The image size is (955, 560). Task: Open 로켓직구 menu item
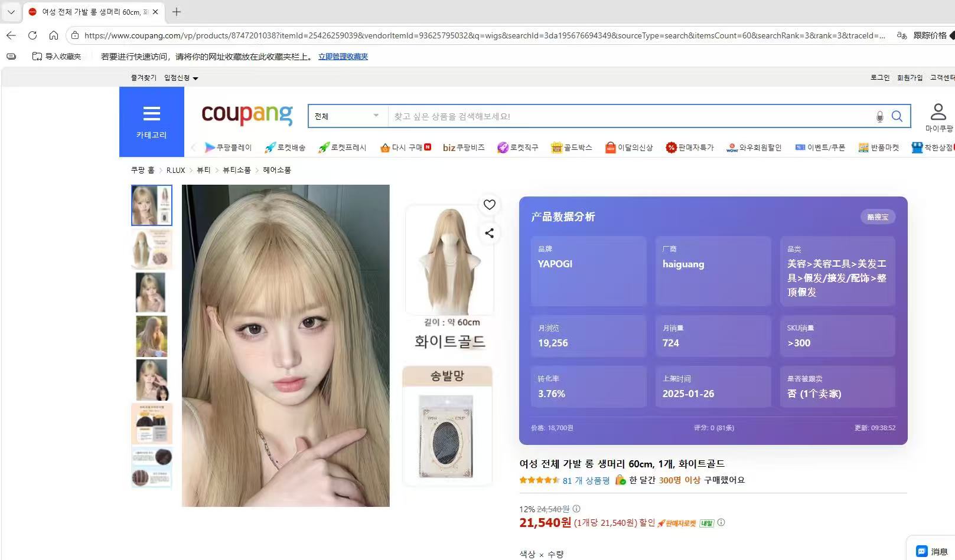pyautogui.click(x=517, y=148)
